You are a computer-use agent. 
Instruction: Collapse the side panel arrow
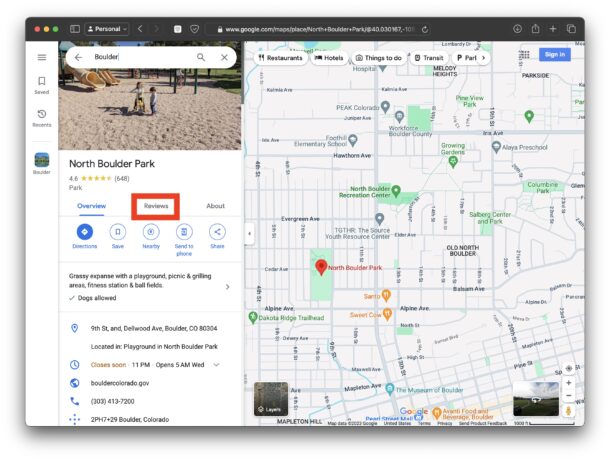click(x=249, y=234)
